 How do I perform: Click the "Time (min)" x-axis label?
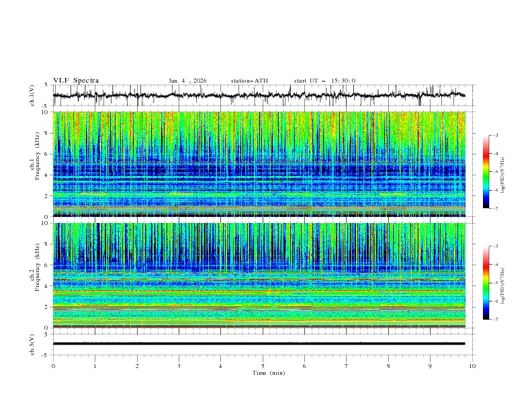[269, 373]
